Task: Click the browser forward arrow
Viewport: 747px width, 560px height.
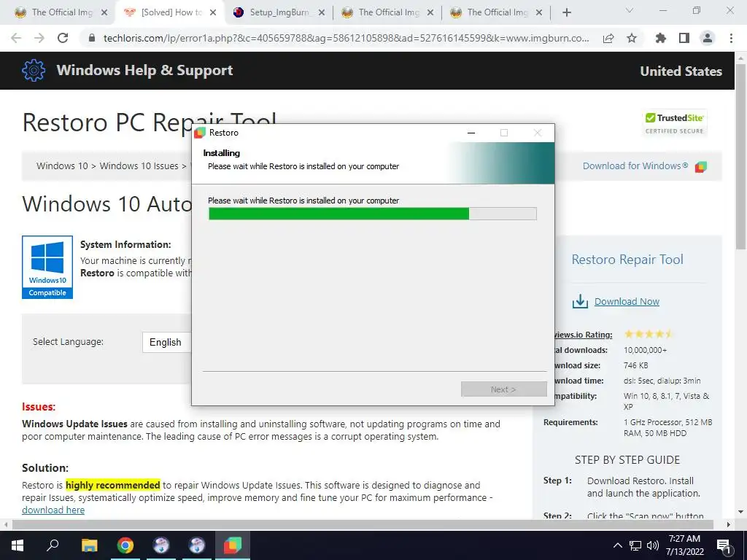Action: (x=39, y=38)
